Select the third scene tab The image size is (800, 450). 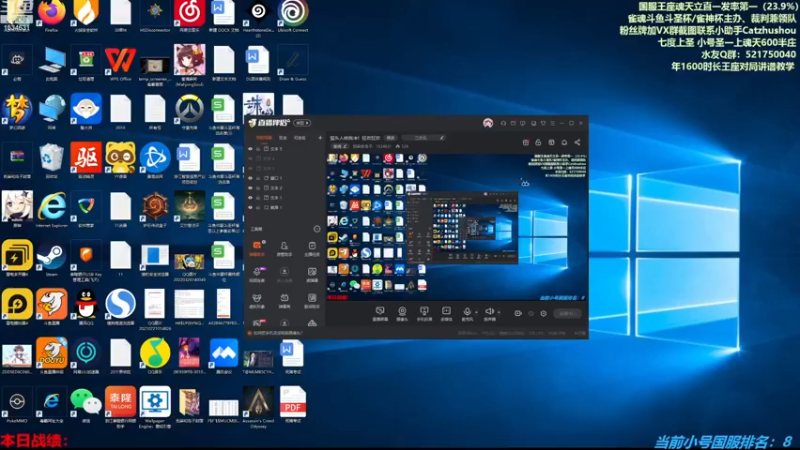coord(299,138)
